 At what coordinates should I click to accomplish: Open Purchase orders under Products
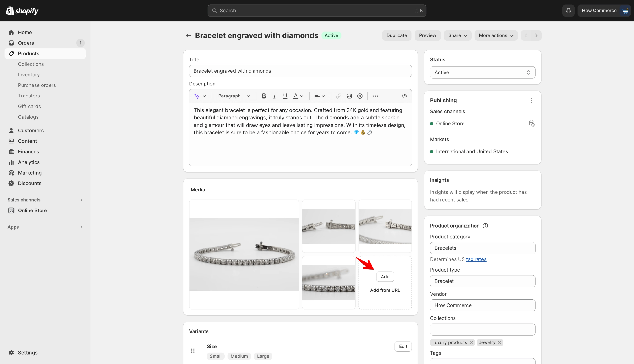pos(37,85)
